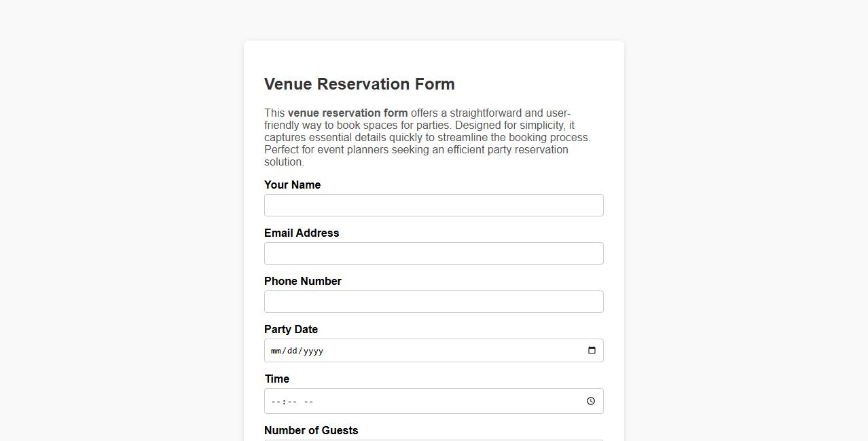Image resolution: width=868 pixels, height=441 pixels.
Task: Click the Your Name label
Action: coord(292,185)
